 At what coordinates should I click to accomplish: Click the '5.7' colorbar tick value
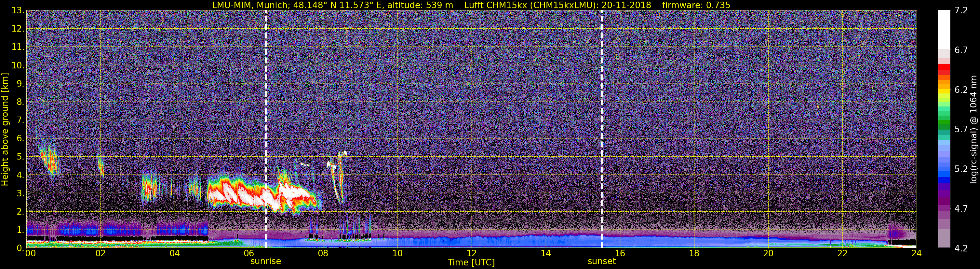(x=961, y=130)
